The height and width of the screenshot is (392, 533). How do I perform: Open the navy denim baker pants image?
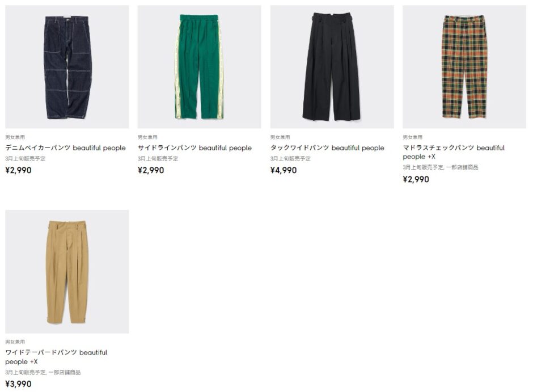coord(67,67)
